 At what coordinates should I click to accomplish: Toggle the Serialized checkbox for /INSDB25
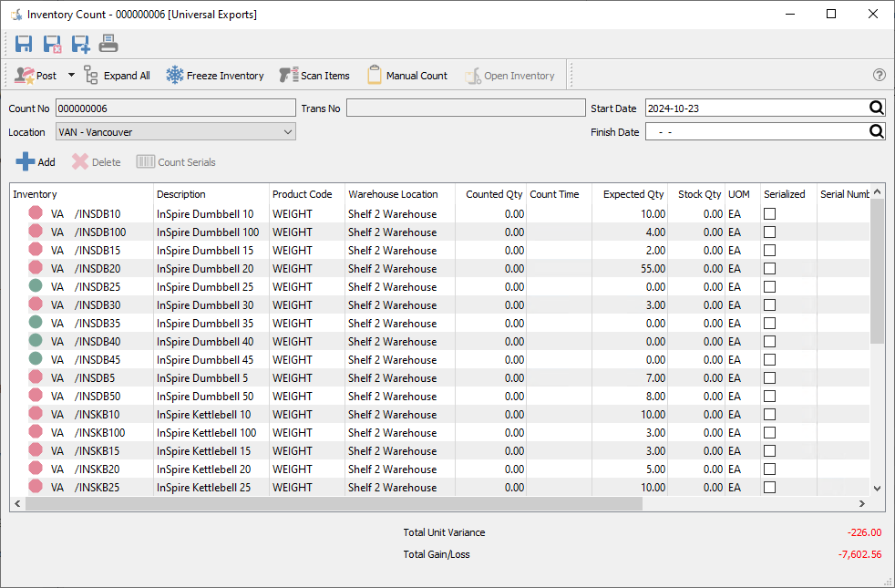(x=770, y=287)
